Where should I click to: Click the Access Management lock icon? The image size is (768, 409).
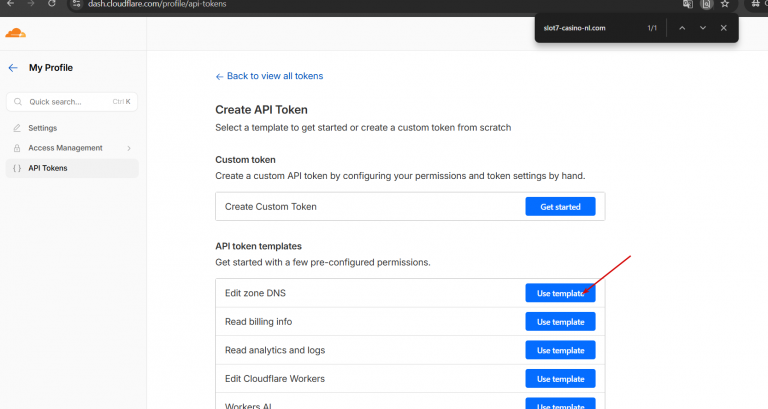17,148
